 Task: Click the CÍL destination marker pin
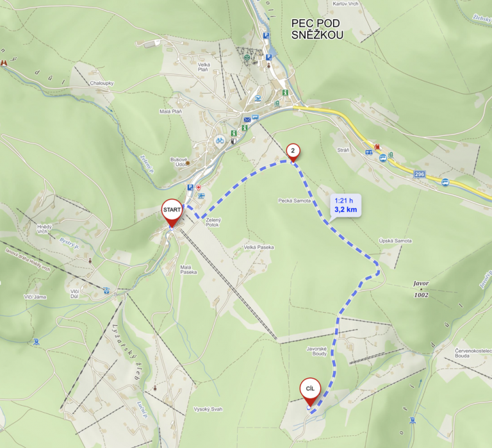[x=310, y=392]
